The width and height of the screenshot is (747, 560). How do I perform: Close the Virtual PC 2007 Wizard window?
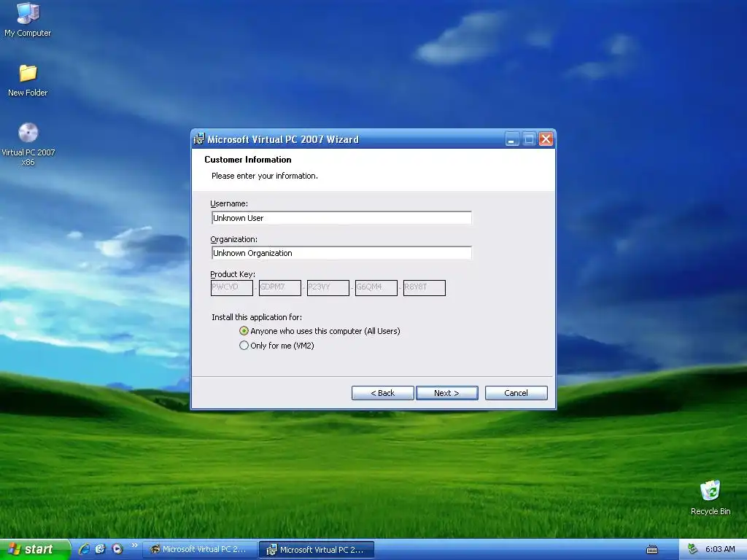[x=546, y=139]
